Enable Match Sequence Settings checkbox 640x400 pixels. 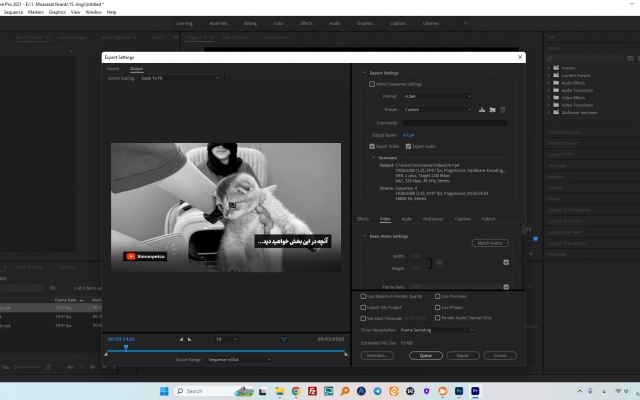point(372,84)
